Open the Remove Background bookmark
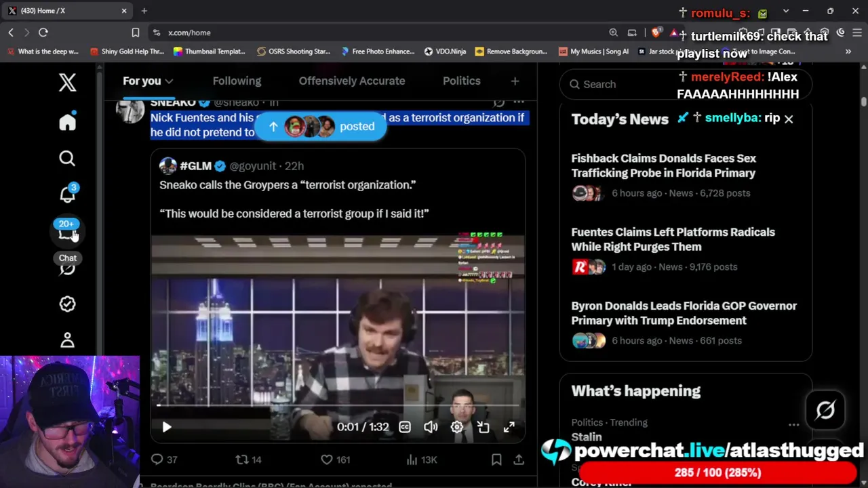 click(x=511, y=52)
